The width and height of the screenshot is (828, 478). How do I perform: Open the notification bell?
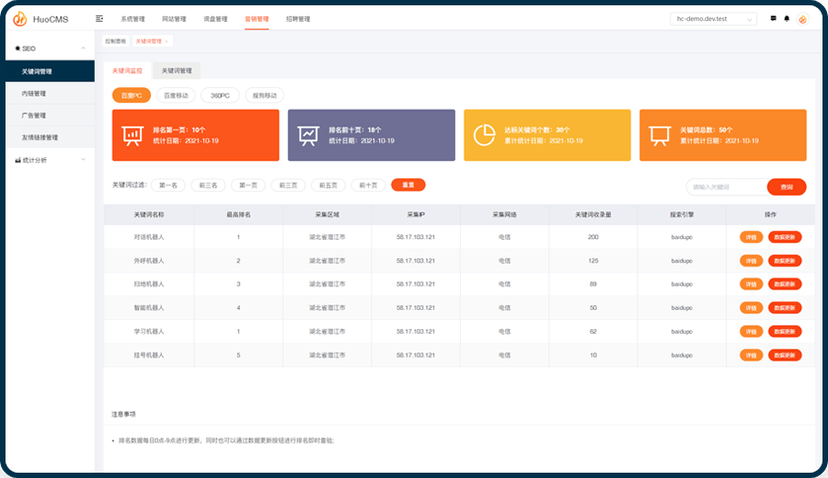click(786, 19)
